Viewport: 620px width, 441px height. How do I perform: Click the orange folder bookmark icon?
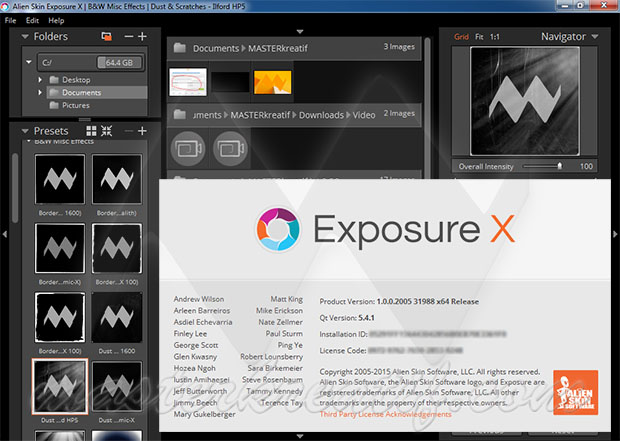pyautogui.click(x=106, y=36)
